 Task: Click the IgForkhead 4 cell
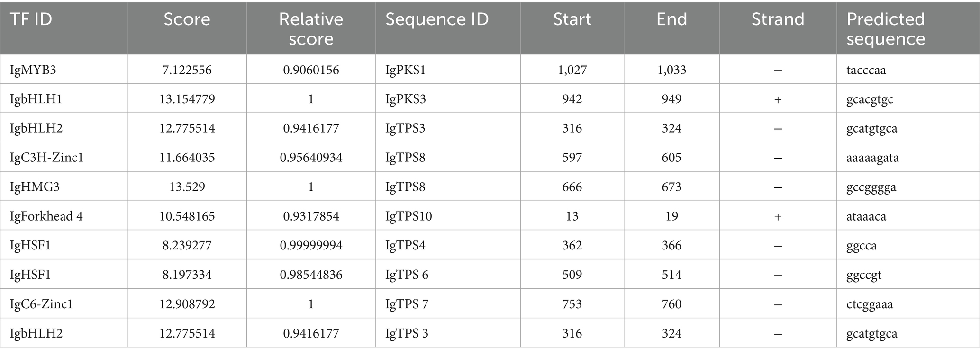46,216
